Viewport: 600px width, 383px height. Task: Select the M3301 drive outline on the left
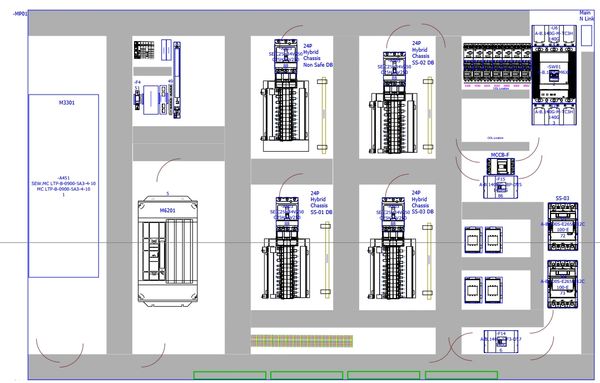click(64, 186)
